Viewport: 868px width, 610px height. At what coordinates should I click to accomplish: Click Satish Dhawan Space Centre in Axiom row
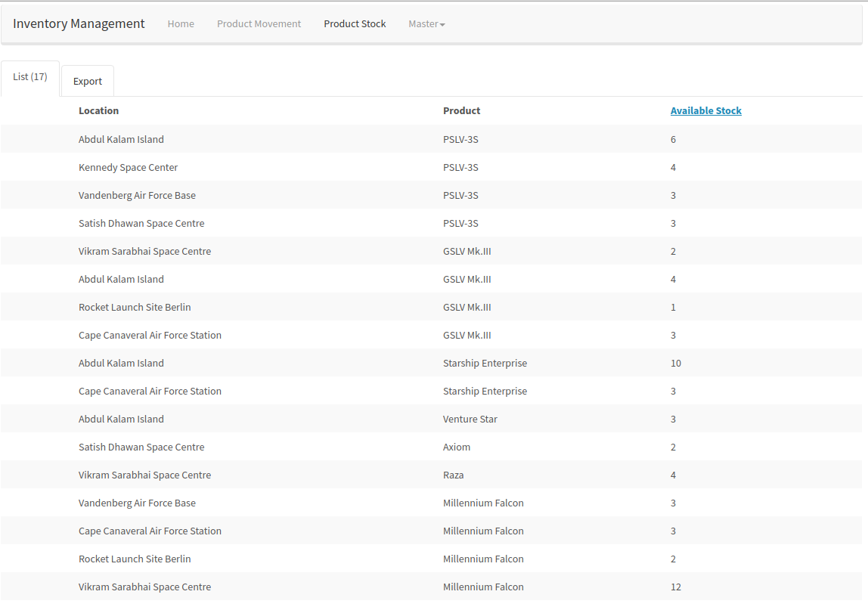(x=141, y=447)
